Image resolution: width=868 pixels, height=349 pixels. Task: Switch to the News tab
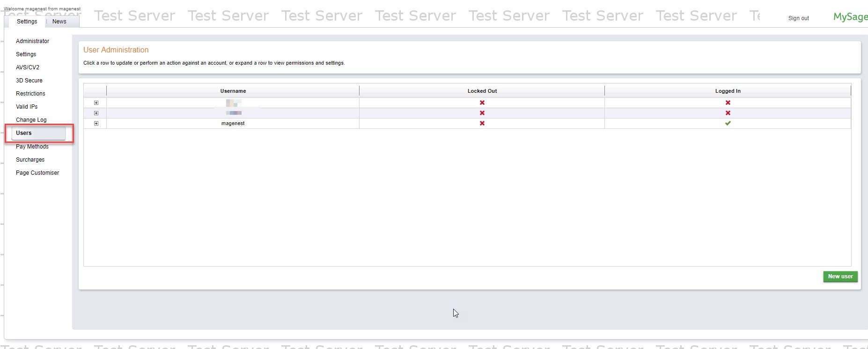pyautogui.click(x=59, y=22)
